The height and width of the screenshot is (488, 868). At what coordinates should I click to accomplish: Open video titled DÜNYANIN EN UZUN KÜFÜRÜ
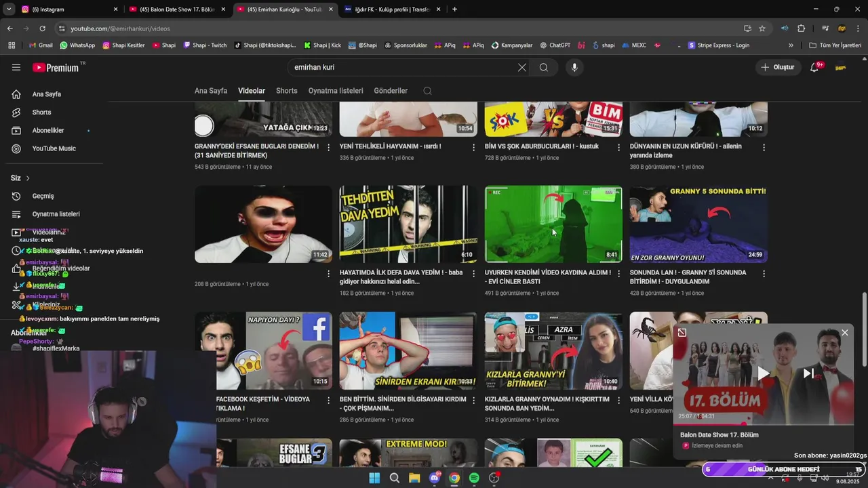[x=686, y=150]
